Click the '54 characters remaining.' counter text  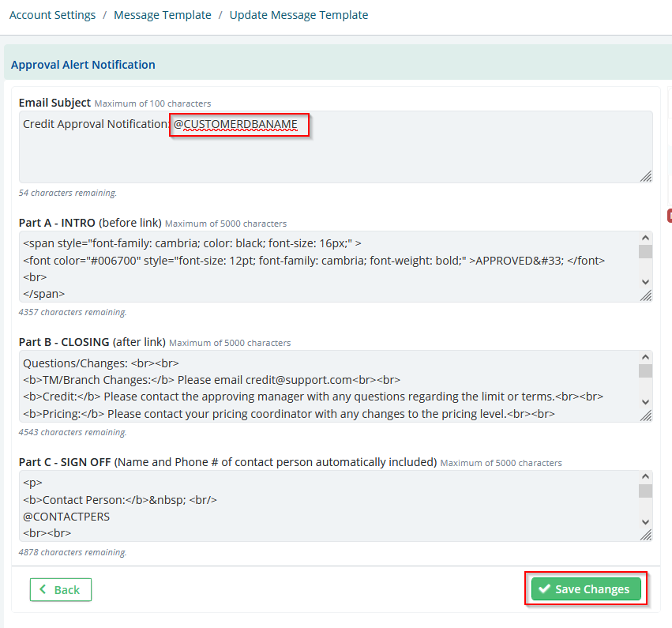coord(68,193)
